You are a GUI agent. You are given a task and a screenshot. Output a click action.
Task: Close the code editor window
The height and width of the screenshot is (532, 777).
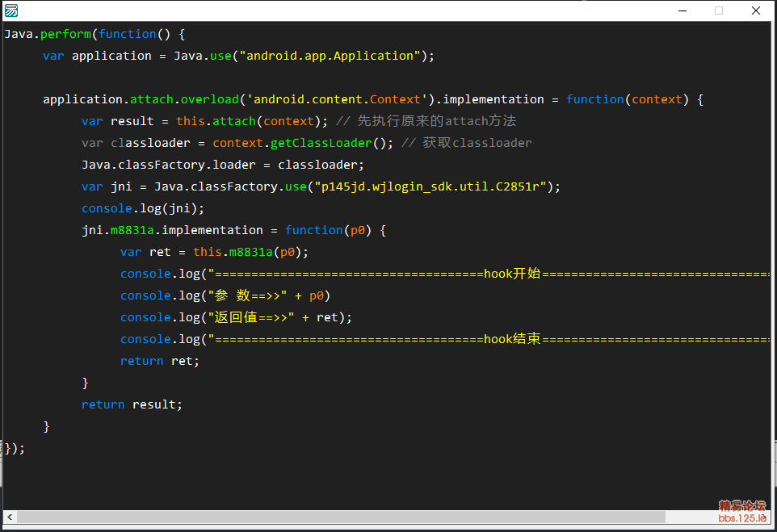click(x=756, y=10)
